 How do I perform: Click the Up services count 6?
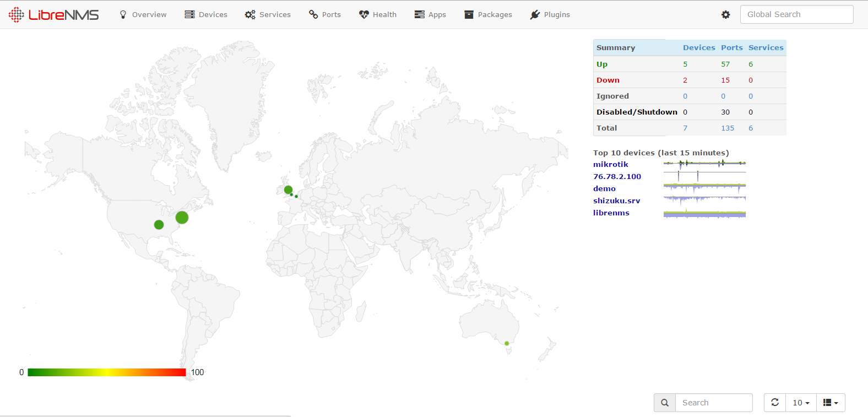click(751, 64)
